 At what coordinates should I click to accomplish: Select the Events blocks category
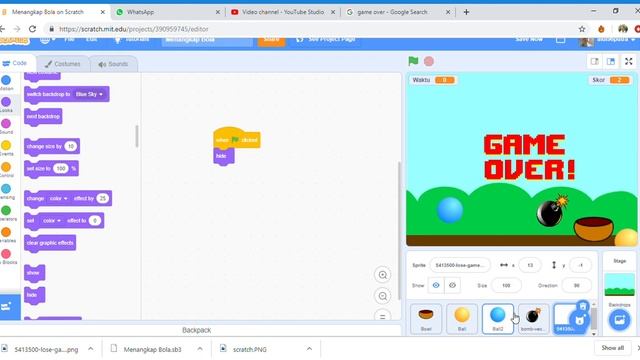pos(6,148)
